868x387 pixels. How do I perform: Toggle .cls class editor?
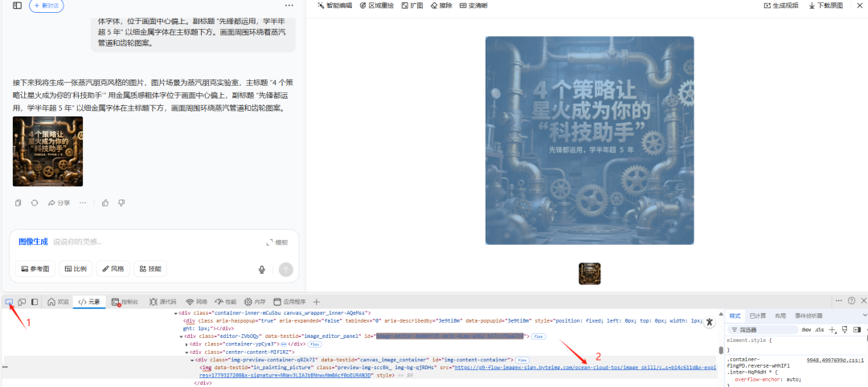819,329
